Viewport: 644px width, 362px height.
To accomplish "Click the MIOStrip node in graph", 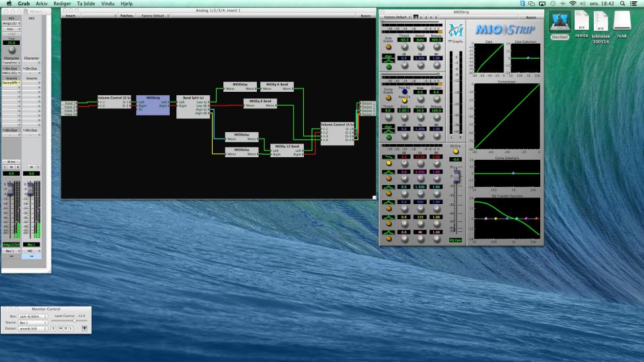I will 153,106.
